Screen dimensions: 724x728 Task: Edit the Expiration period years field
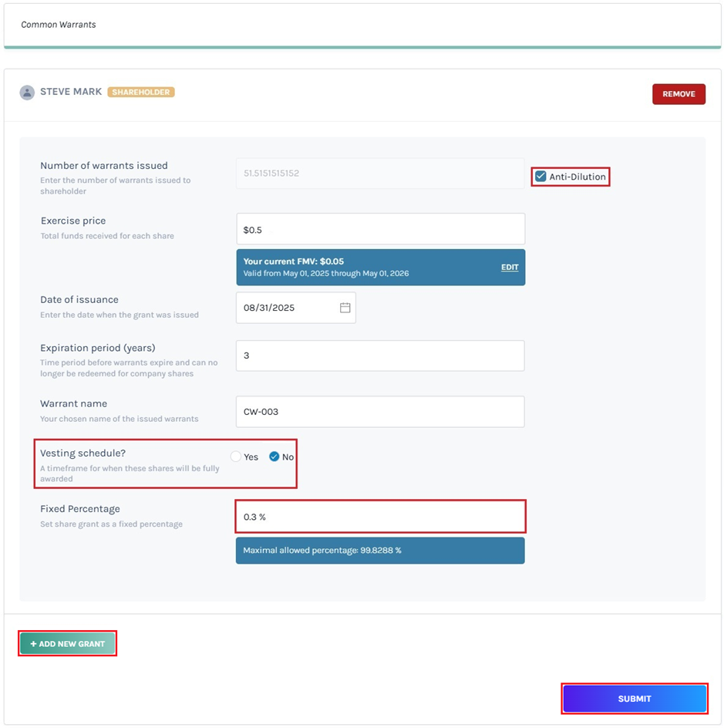pyautogui.click(x=380, y=356)
